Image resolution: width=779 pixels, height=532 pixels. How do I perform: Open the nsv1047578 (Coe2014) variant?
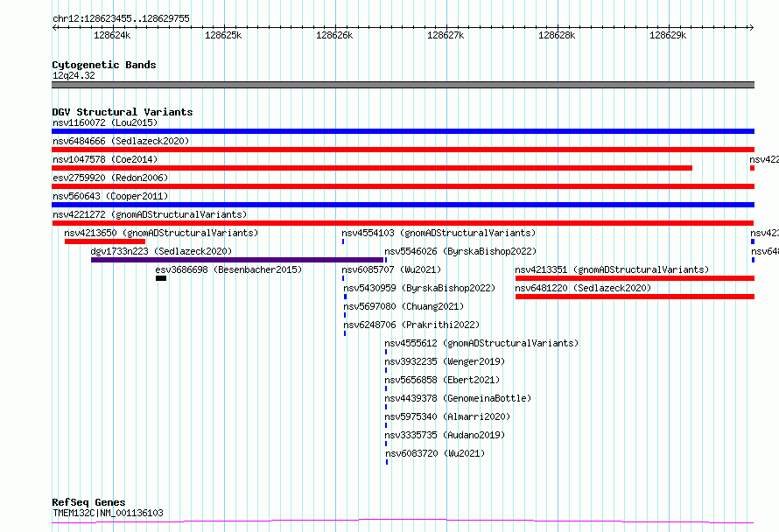(x=372, y=168)
